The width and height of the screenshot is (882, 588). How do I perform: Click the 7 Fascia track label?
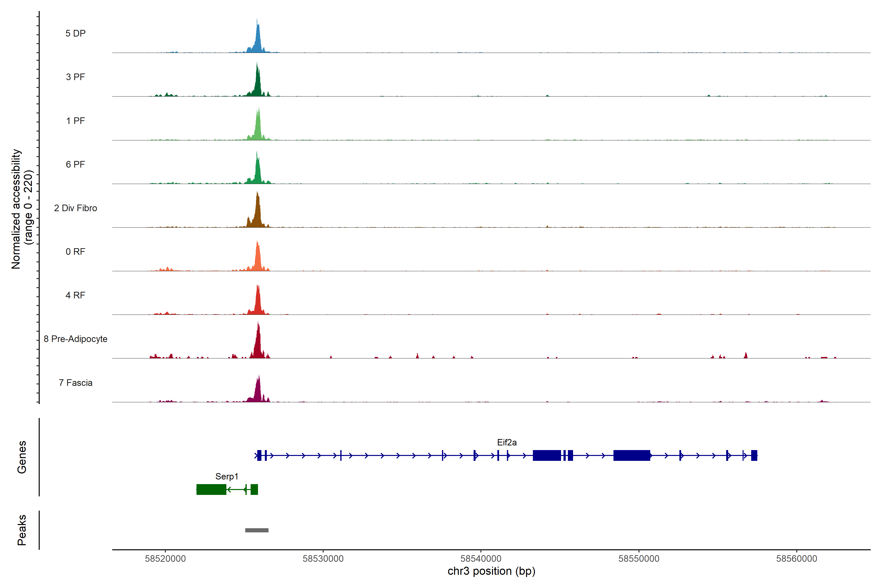(75, 383)
